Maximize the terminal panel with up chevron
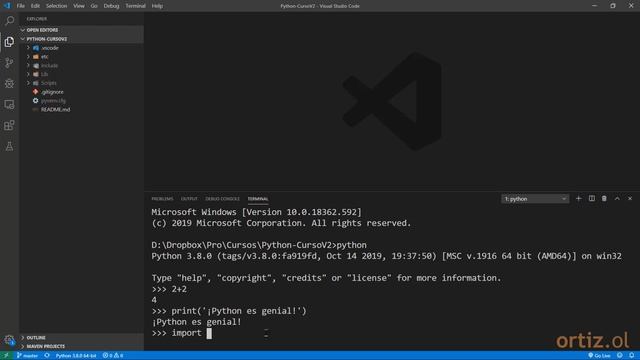The width and height of the screenshot is (640, 360). 617,199
